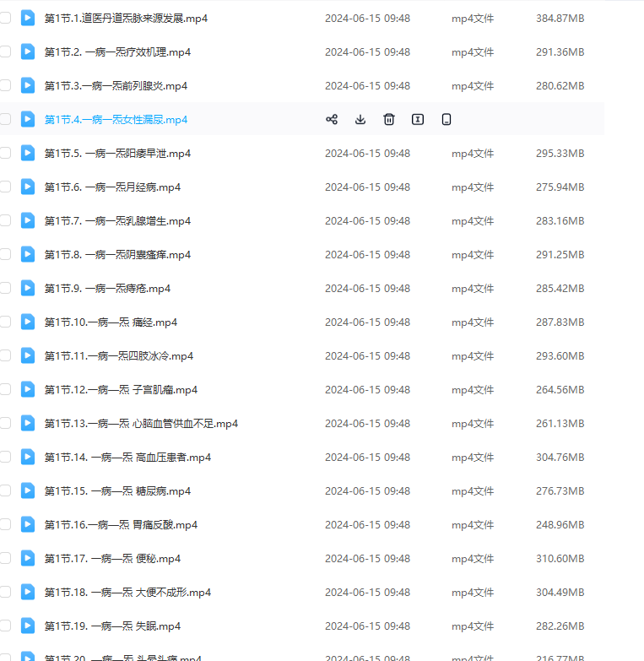Click video icon beside 第1节.19 失眠.mp4

pos(28,626)
